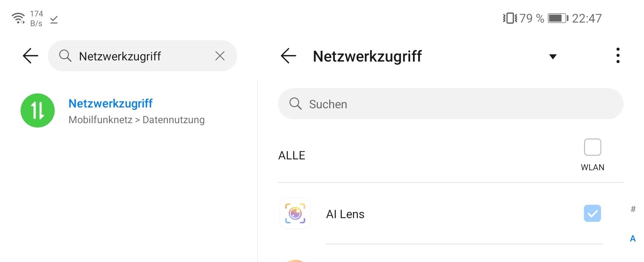Screen dimensions: 644x262
Task: Tap the Netzwerkzugriff page title
Action: pos(367,56)
